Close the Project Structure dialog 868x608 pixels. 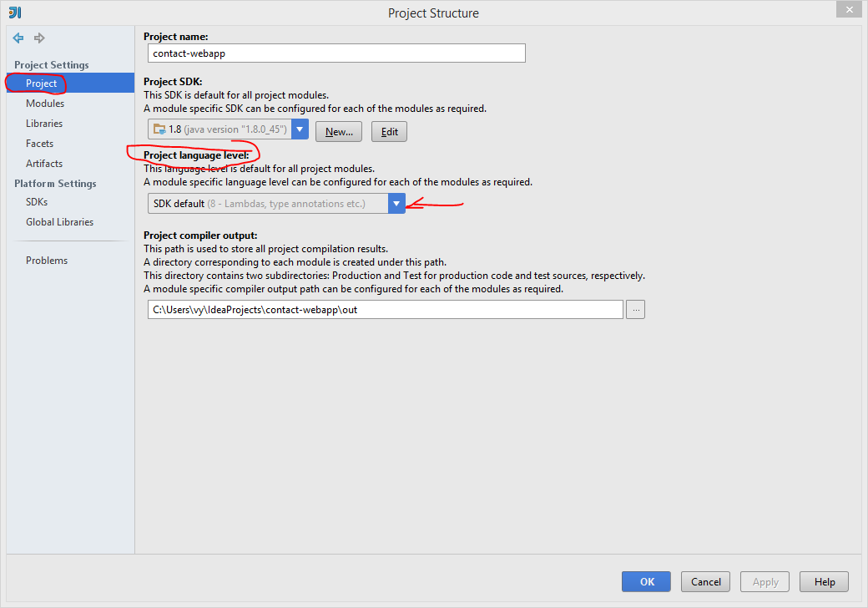[x=849, y=9]
